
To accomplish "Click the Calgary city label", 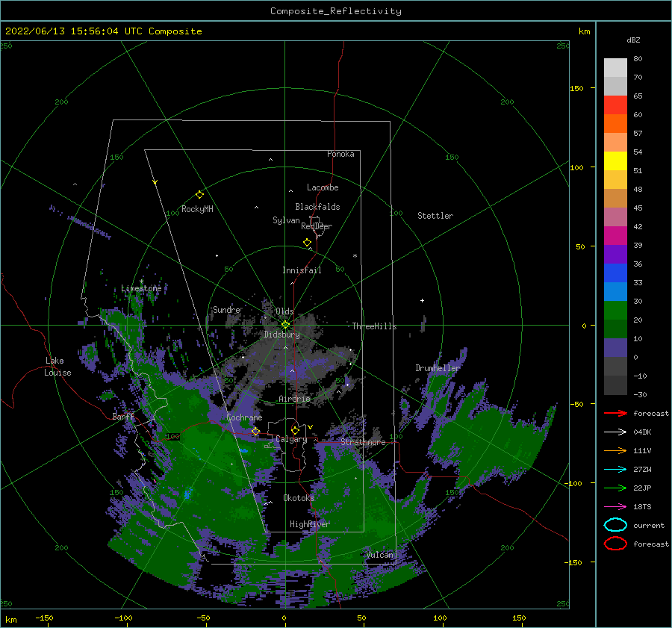I will [x=291, y=439].
